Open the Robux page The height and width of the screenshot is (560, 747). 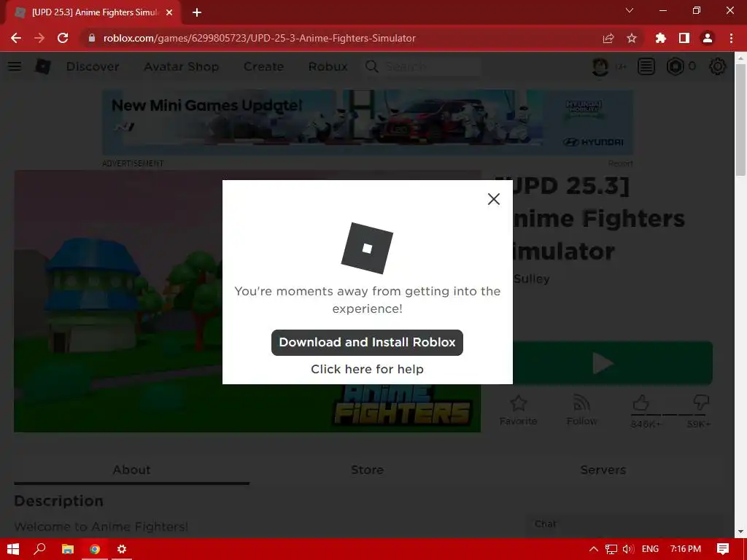(x=328, y=66)
